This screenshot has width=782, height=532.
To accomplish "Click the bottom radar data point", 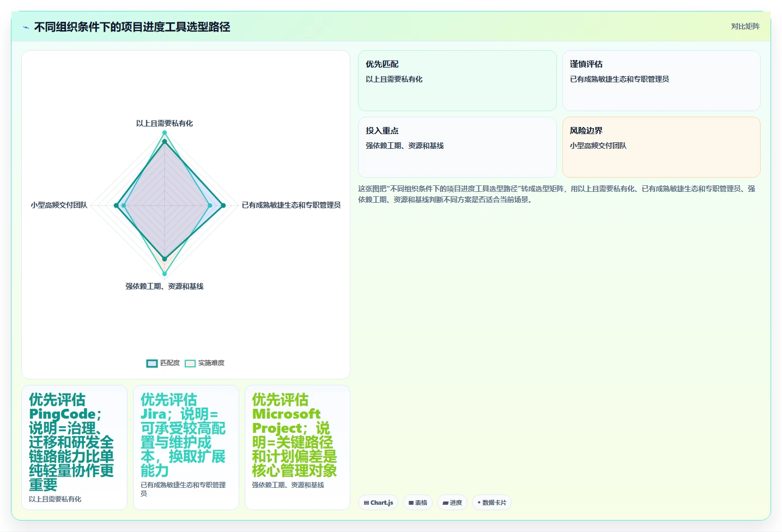I will click(x=165, y=274).
